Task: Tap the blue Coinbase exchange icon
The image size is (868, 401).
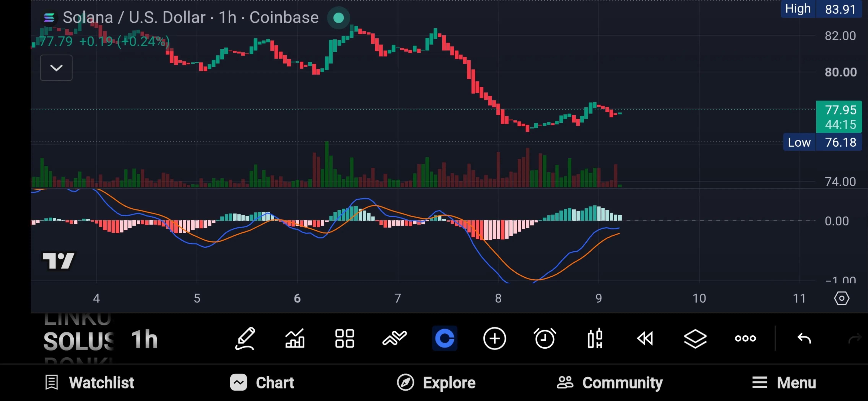Action: point(445,338)
